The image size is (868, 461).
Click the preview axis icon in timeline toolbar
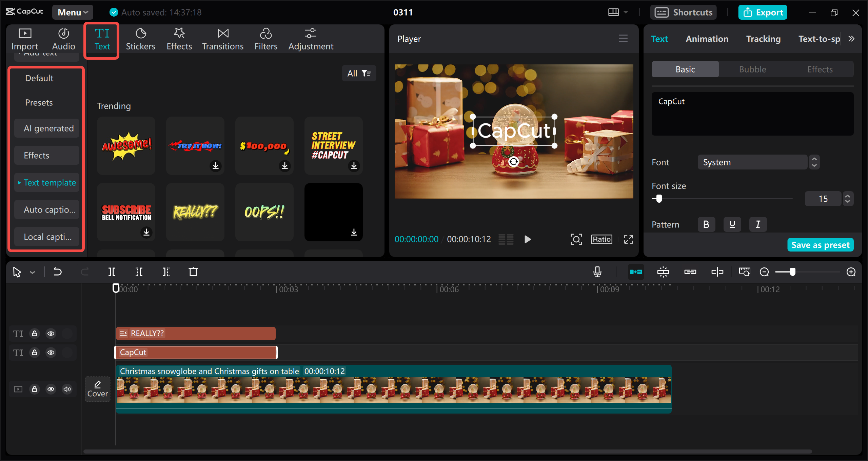coord(717,272)
